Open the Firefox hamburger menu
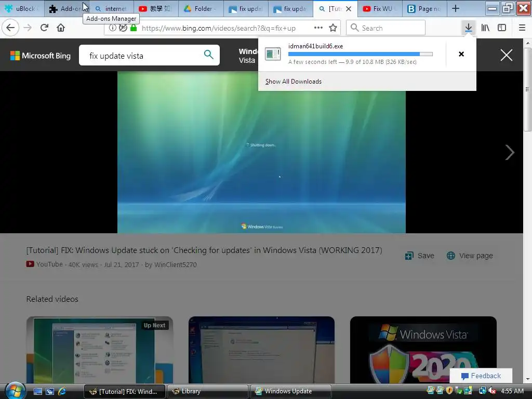The height and width of the screenshot is (399, 532). tap(522, 28)
